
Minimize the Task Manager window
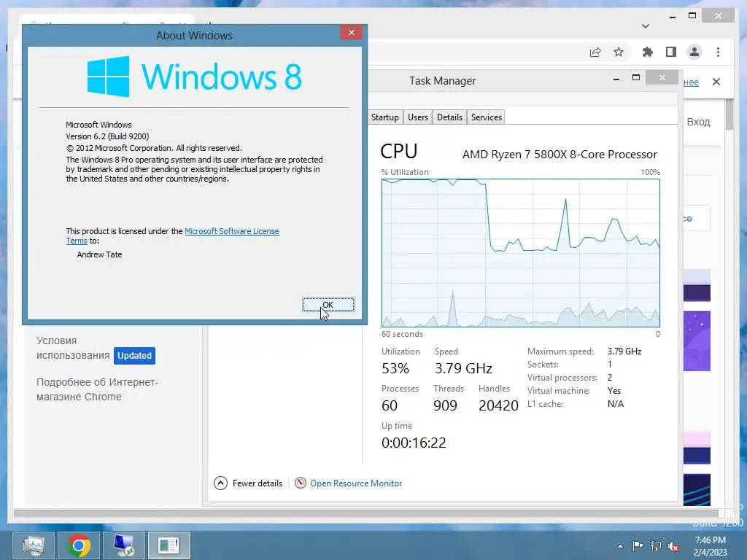616,79
